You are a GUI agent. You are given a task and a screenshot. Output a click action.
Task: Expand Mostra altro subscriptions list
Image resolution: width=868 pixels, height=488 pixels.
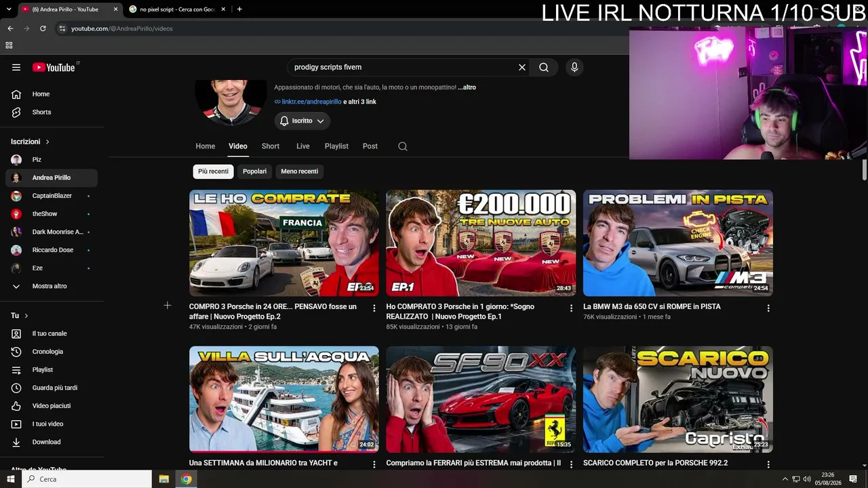coord(52,286)
